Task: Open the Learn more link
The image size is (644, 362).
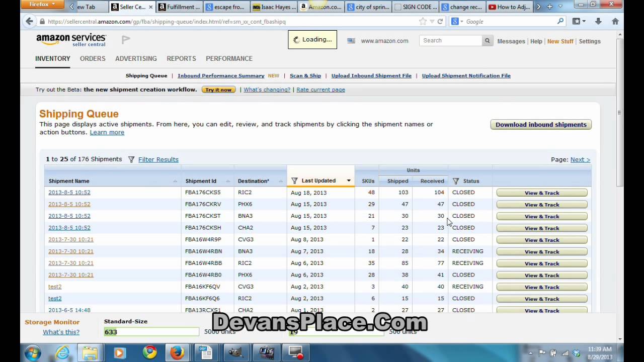Action: 107,132
